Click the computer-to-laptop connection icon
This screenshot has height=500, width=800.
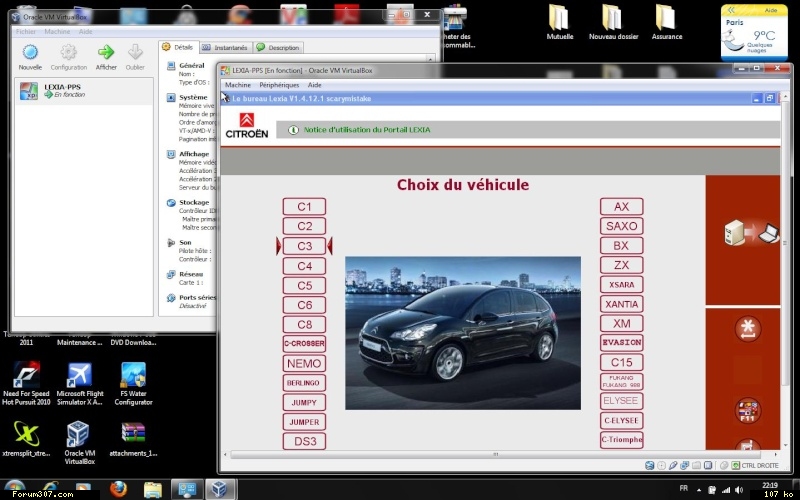click(751, 233)
